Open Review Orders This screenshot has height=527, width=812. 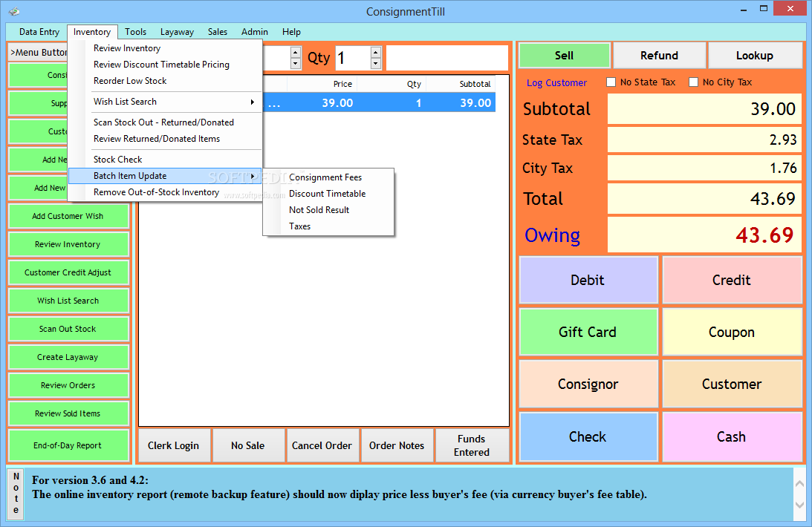pyautogui.click(x=68, y=385)
